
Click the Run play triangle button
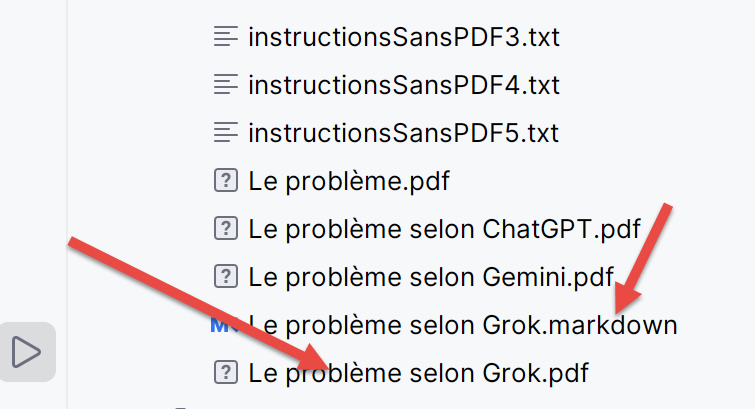coord(26,351)
